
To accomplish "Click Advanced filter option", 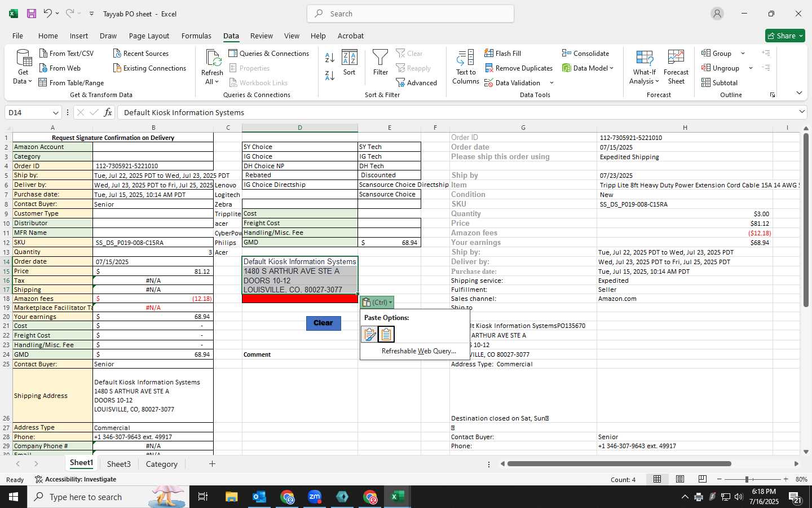I will click(417, 82).
